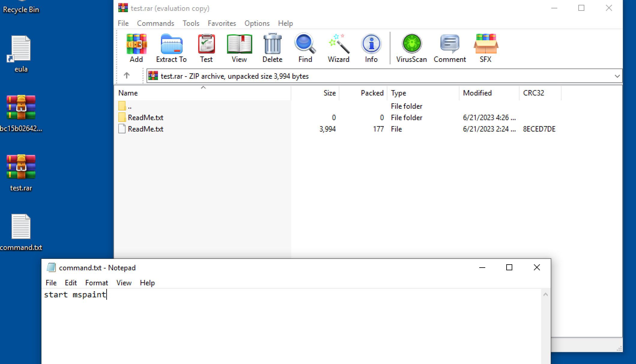Launch the Wizard tool
The image size is (636, 364).
(x=338, y=48)
